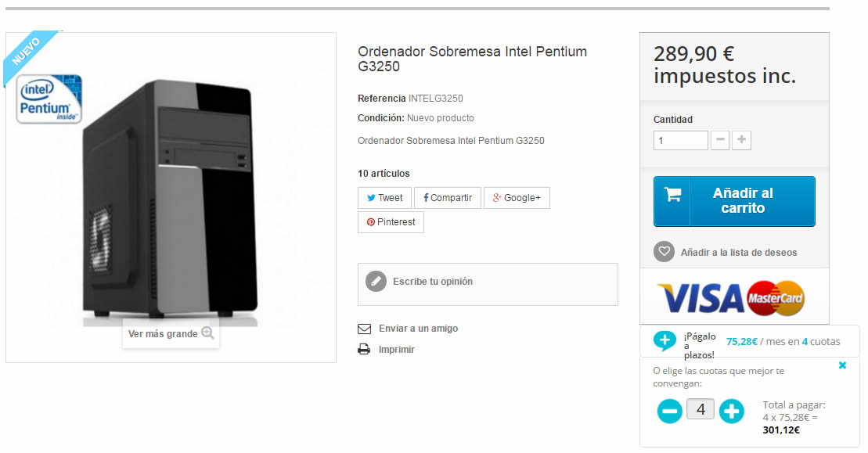
Task: Add one installment with teal plus button
Action: pyautogui.click(x=731, y=411)
